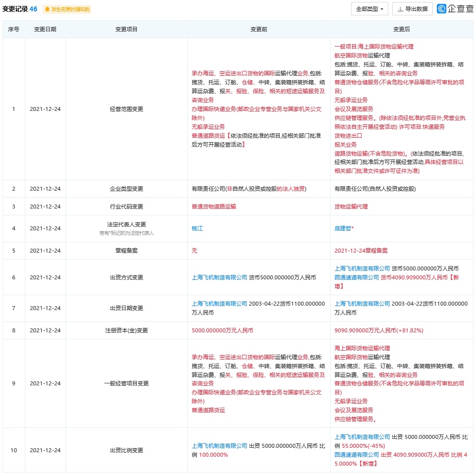Click the 出资比例变更 cell
Screen dimensions: 476x476
tap(126, 451)
